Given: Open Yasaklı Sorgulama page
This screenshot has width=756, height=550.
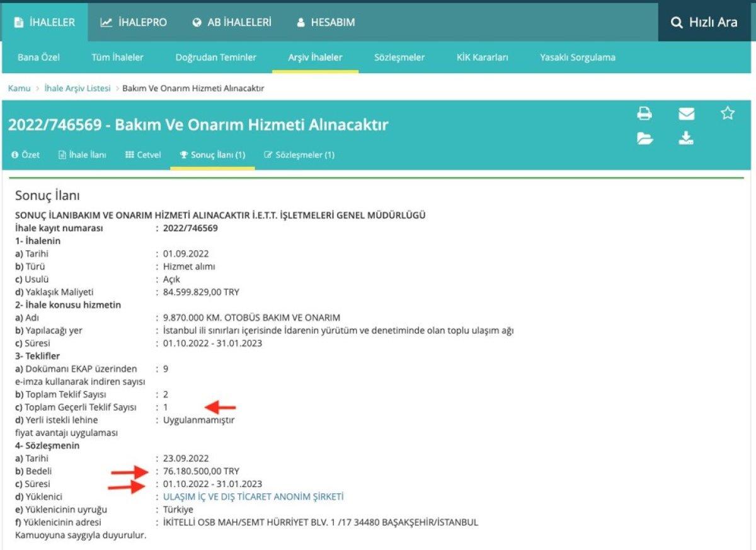Looking at the screenshot, I should pos(577,57).
